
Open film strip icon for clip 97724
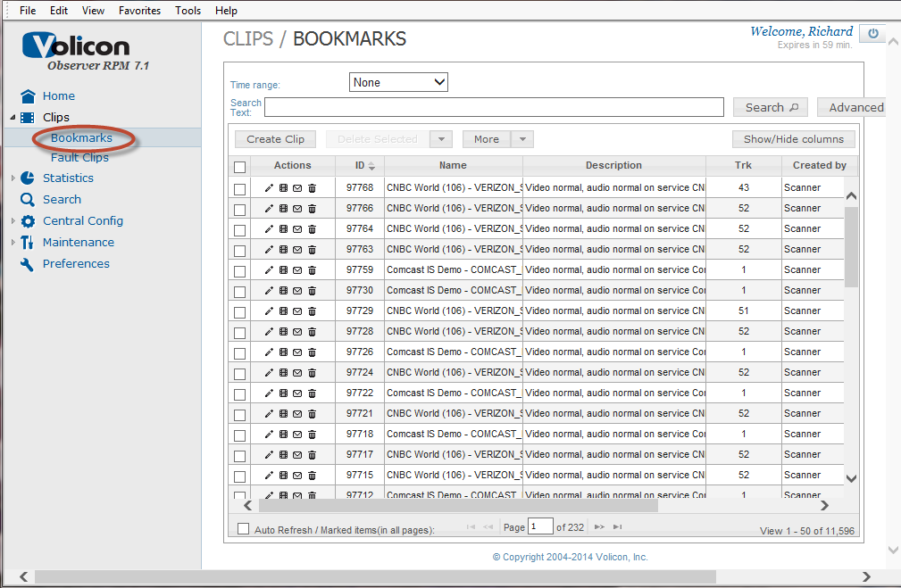coord(283,373)
